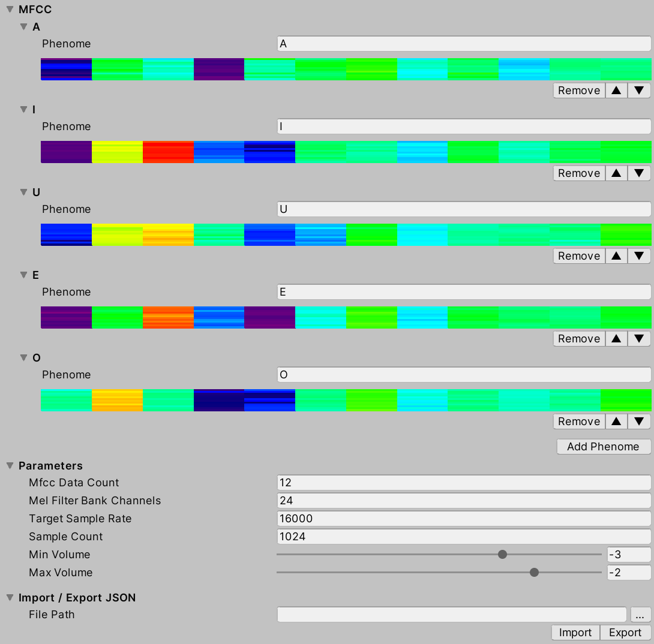This screenshot has width=654, height=644.
Task: Collapse the MFCC section foldout
Action: (x=10, y=9)
